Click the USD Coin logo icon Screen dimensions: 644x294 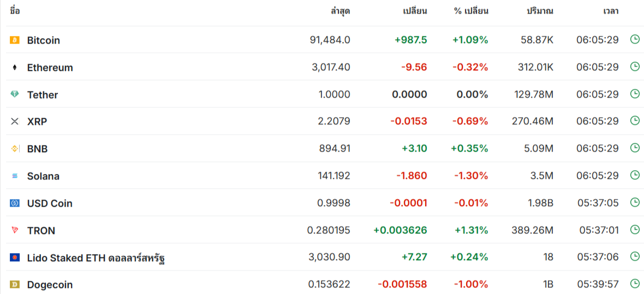(15, 203)
